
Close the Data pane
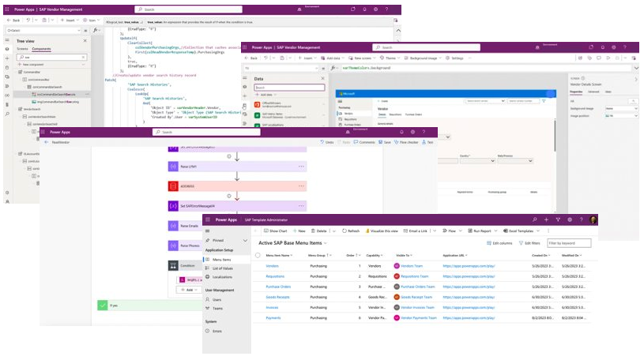(322, 78)
